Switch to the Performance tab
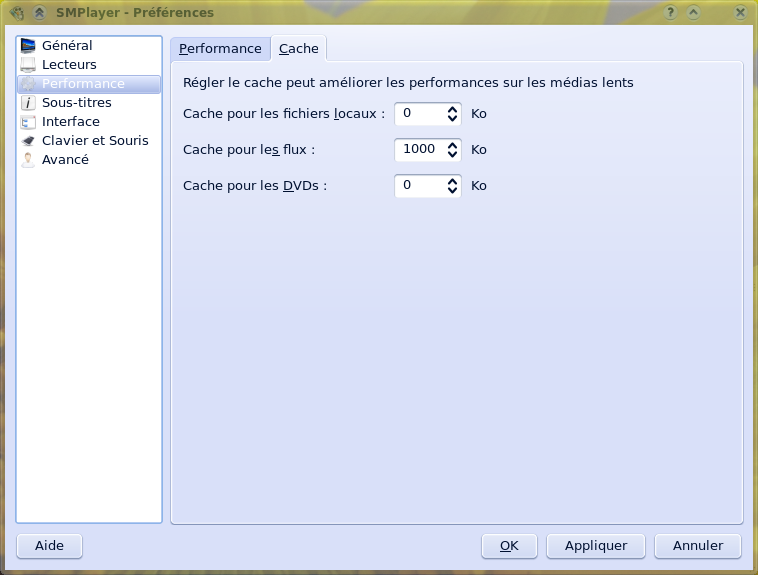The width and height of the screenshot is (758, 575). (x=220, y=49)
